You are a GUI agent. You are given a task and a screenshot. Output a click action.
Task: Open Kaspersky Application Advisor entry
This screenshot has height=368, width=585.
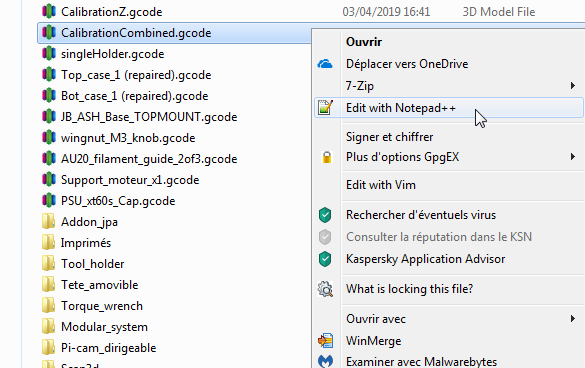[425, 259]
